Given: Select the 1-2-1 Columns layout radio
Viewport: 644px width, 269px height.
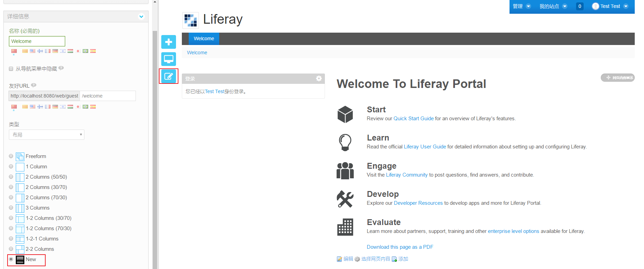Looking at the screenshot, I should point(11,238).
